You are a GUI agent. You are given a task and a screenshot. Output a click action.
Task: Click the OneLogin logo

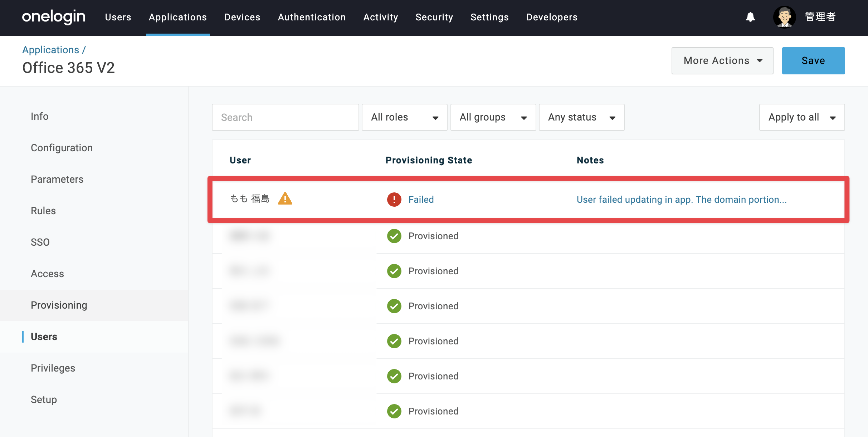54,17
